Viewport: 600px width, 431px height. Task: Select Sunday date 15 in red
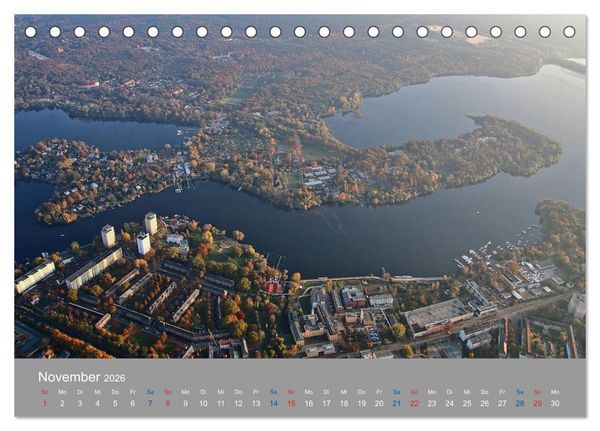291,403
